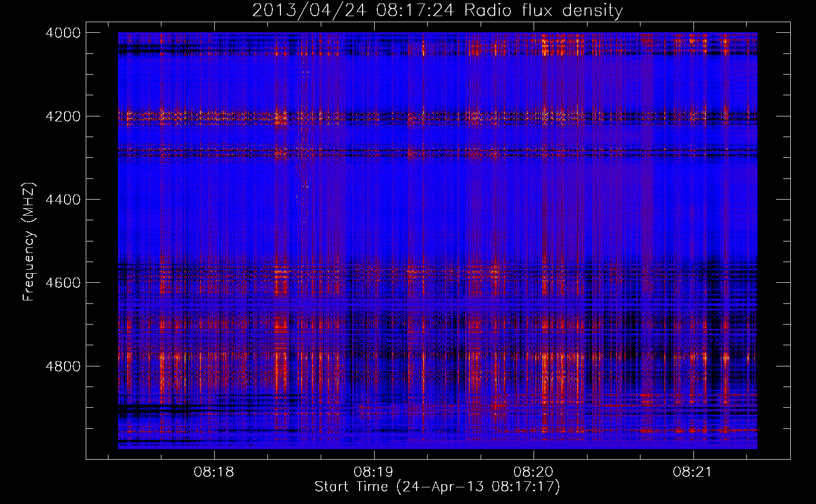Click the 08:19 time axis label
Image resolution: width=816 pixels, height=504 pixels.
(374, 472)
